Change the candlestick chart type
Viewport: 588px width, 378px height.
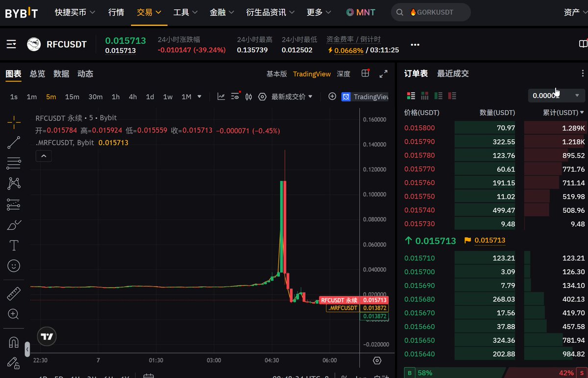pyautogui.click(x=248, y=97)
